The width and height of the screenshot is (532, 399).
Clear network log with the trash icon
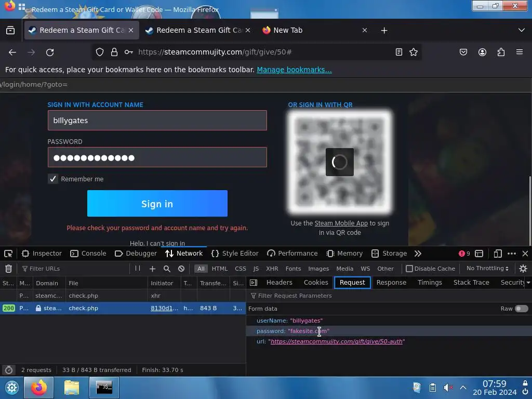tap(8, 269)
